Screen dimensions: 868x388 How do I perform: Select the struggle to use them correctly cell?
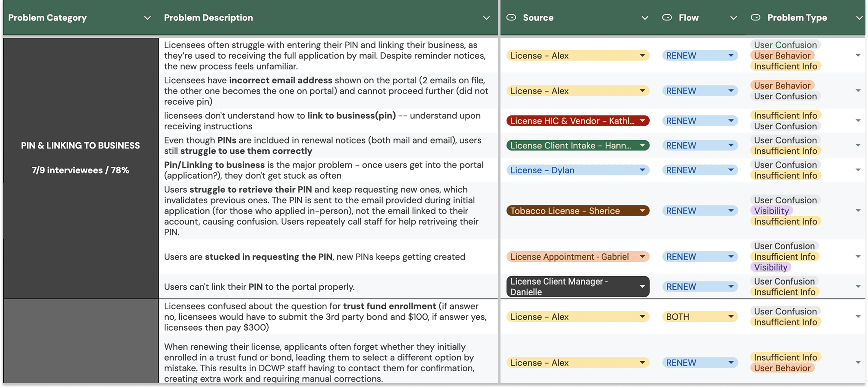click(x=328, y=145)
